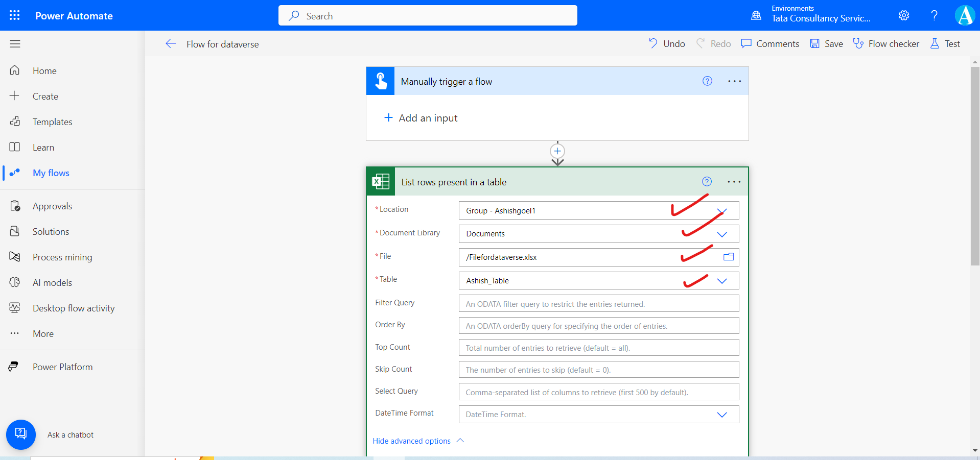Image resolution: width=980 pixels, height=460 pixels.
Task: Open the Templates section
Action: [x=52, y=122]
